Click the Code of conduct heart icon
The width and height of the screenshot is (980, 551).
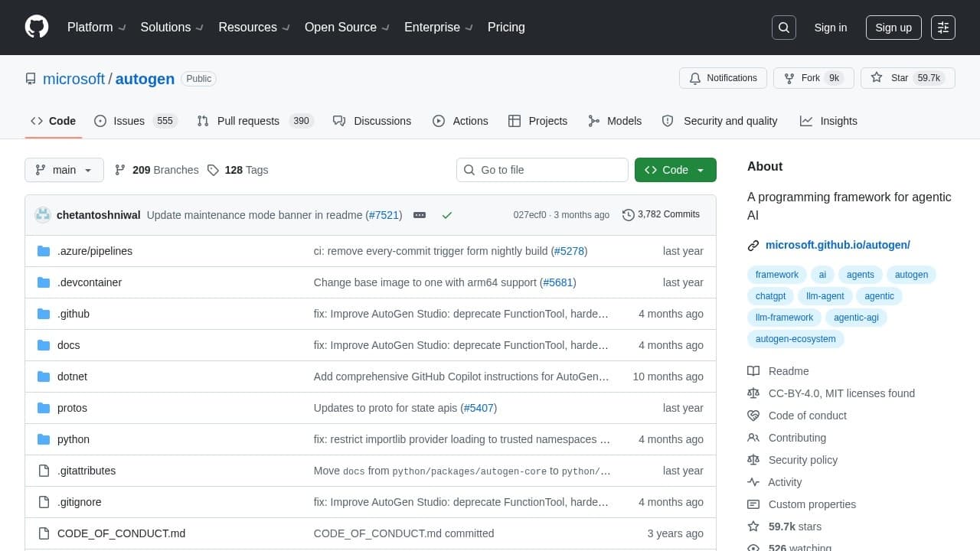pos(753,416)
